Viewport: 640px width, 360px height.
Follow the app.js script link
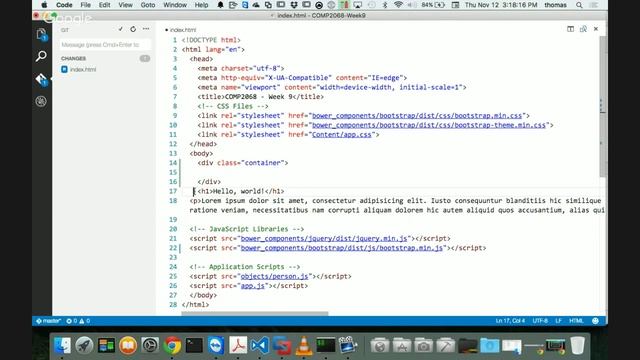click(253, 286)
